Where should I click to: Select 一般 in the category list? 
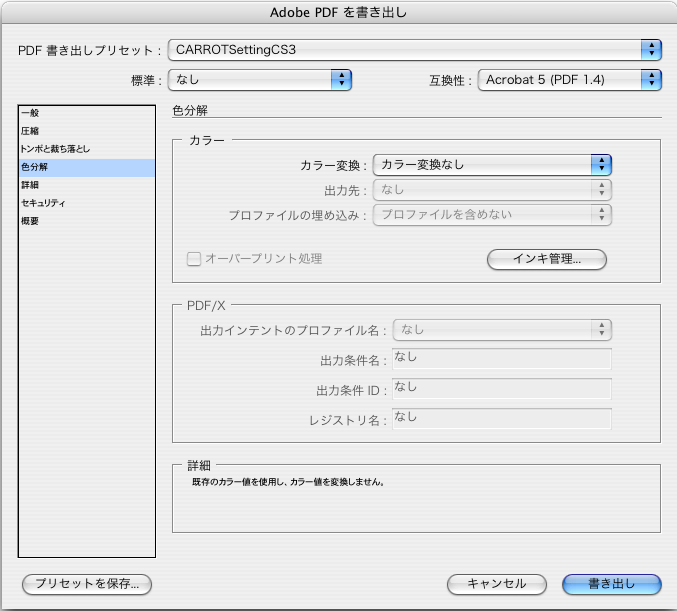pyautogui.click(x=87, y=113)
